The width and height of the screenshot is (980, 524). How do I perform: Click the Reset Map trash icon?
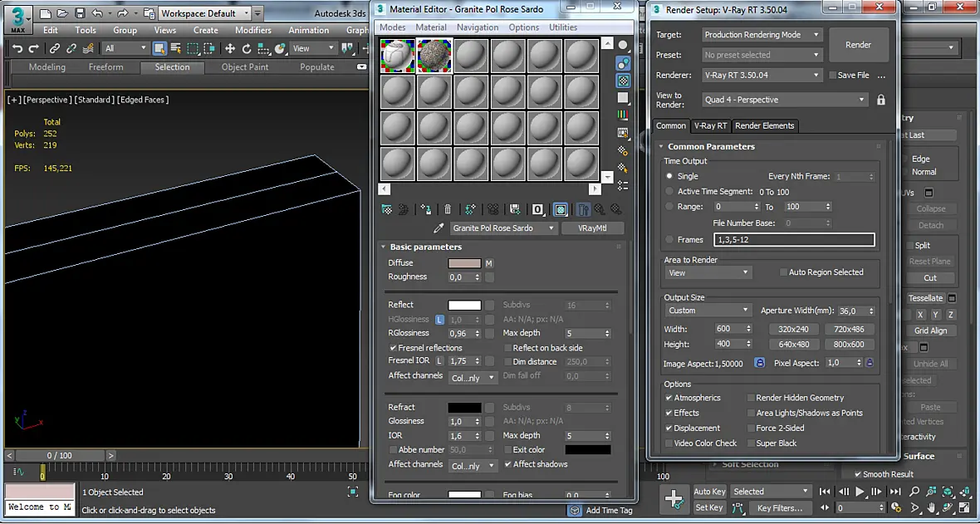coord(448,209)
